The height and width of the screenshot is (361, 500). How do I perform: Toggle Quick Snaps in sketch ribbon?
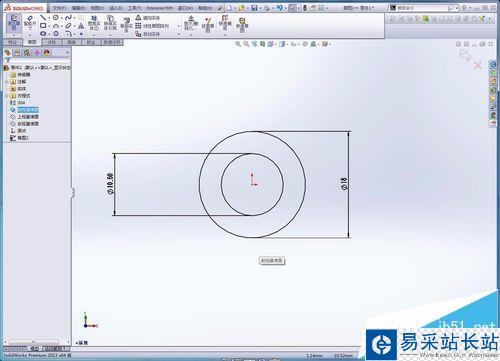coord(225,22)
